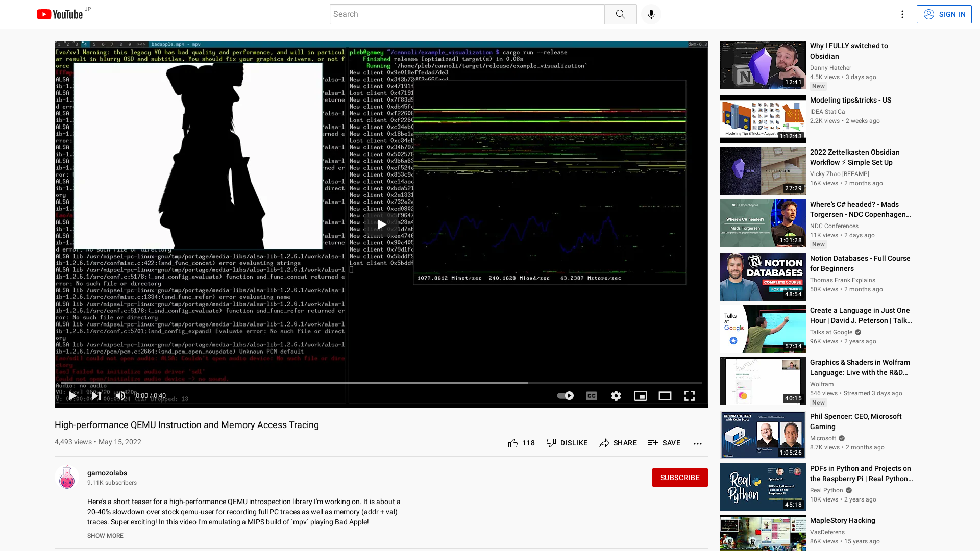
Task: Open '2022 Zettelkasten Obsidian Workflow' thumbnail
Action: point(763,171)
